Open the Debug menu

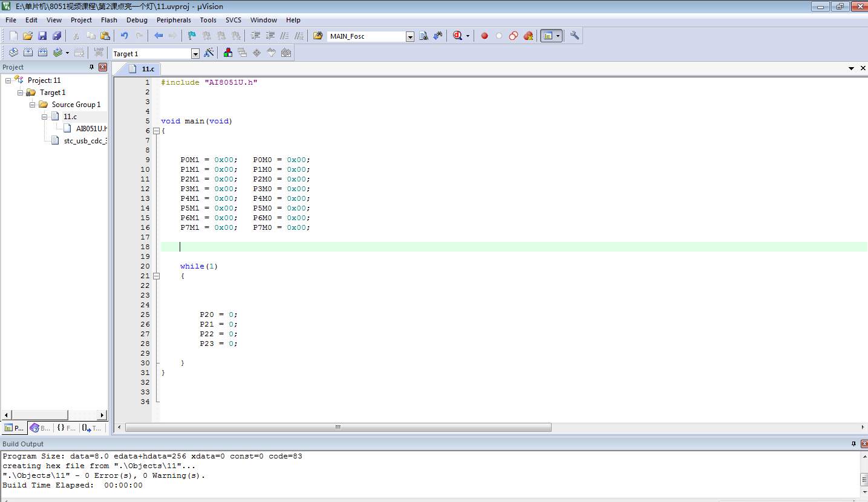(x=137, y=20)
